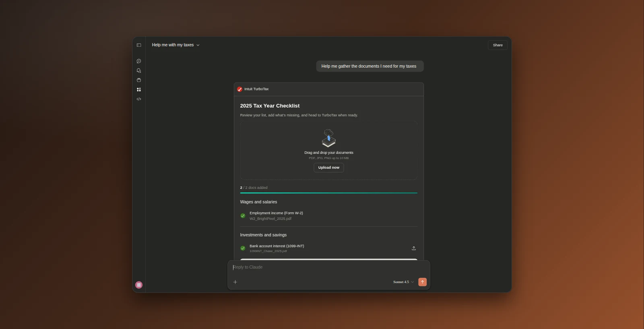The image size is (644, 329).
Task: Click the '2025 Tax Year Checklist' heading
Action: (270, 106)
